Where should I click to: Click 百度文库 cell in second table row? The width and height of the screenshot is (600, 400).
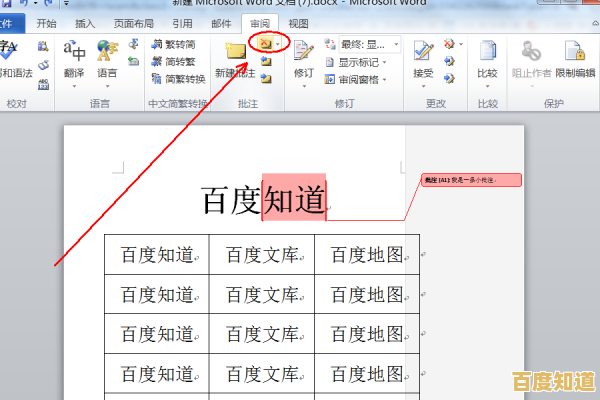pos(262,294)
